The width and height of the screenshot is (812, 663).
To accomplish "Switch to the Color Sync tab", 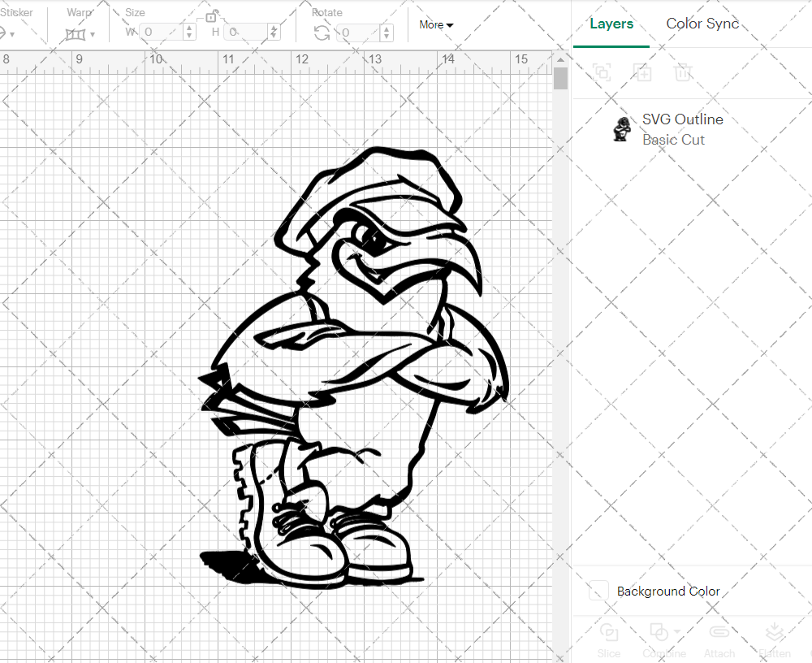I will 702,24.
